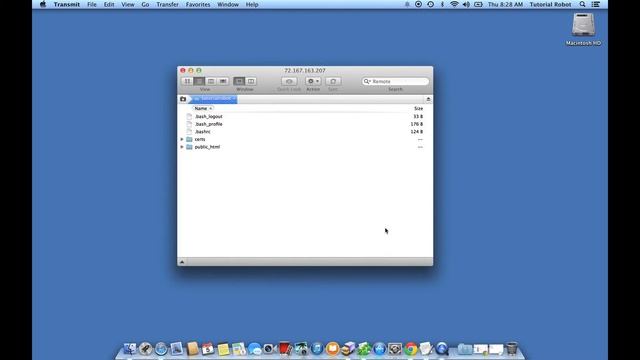Switch to Cover Flow view button
The height and width of the screenshot is (360, 640).
tap(223, 81)
